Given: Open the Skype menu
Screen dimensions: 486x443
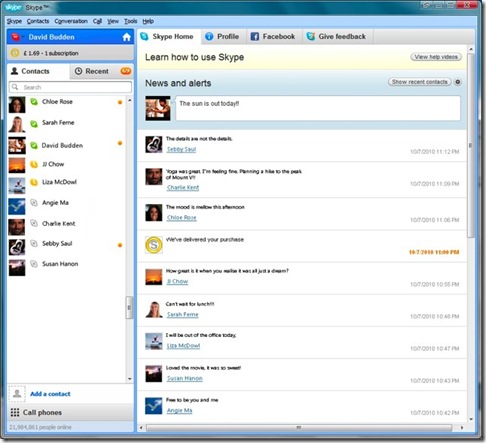Looking at the screenshot, I should click(x=14, y=21).
